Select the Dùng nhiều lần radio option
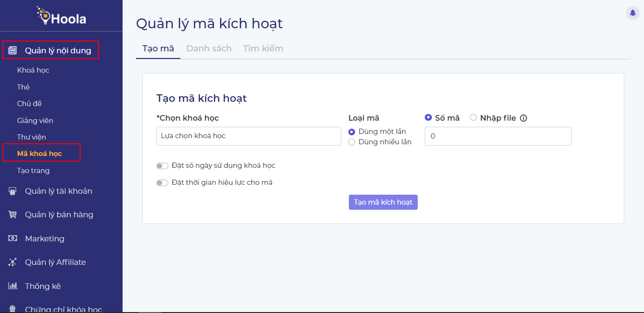The image size is (644, 313). coord(352,142)
